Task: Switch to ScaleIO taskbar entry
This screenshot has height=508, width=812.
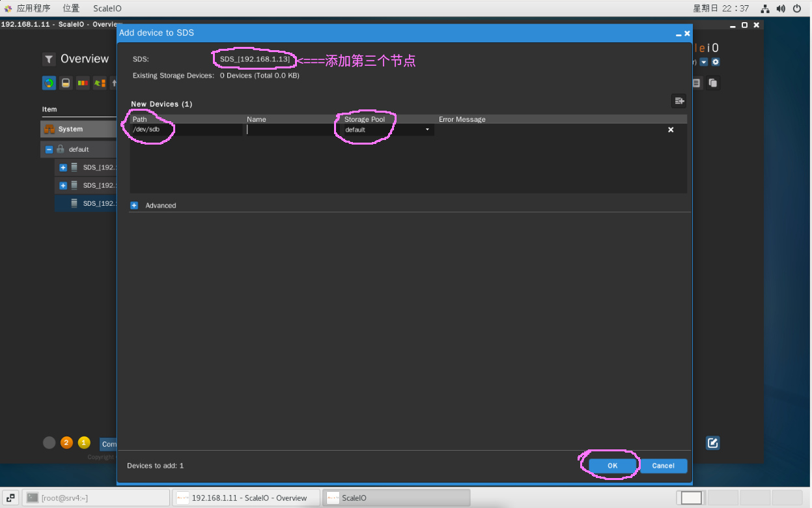Action: coord(397,498)
